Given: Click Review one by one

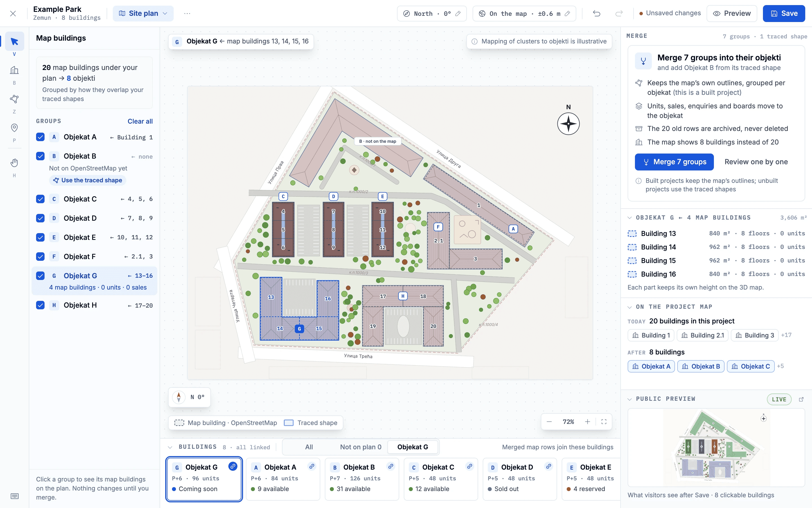Looking at the screenshot, I should point(756,162).
